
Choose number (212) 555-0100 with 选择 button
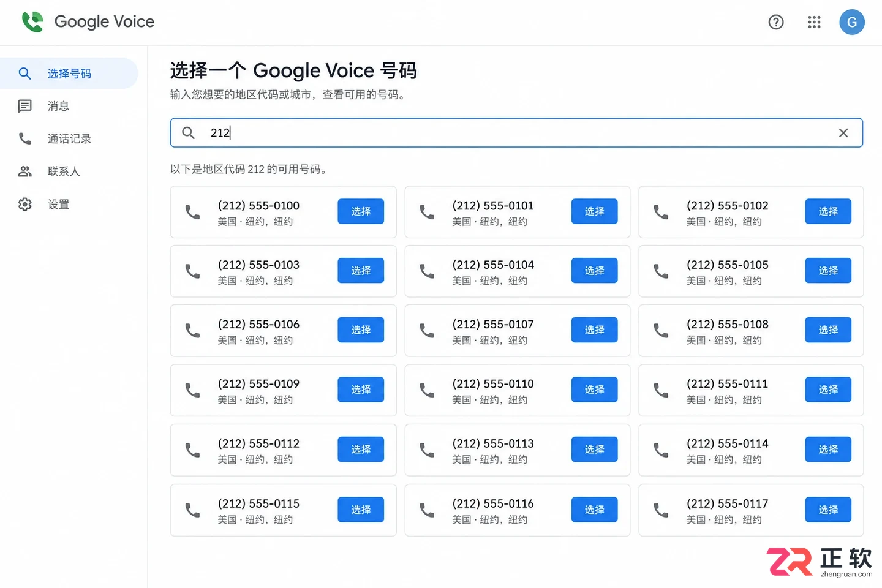[361, 211]
